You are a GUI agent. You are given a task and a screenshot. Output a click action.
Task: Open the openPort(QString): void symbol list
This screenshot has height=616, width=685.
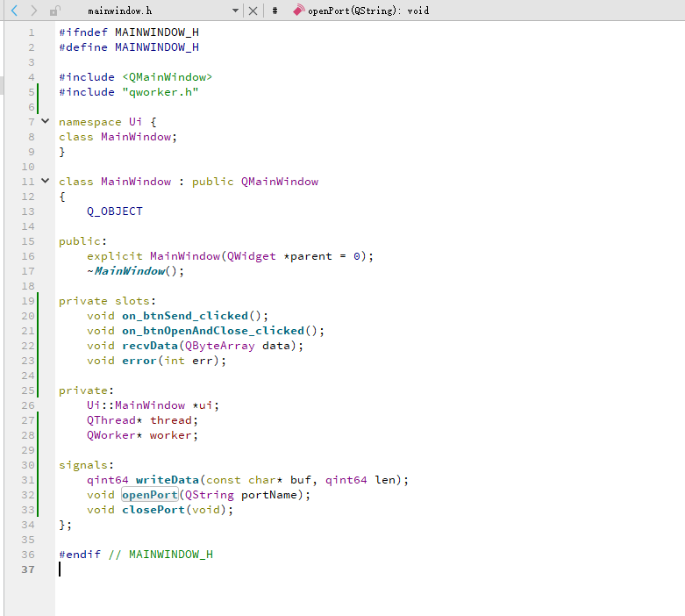tap(368, 11)
